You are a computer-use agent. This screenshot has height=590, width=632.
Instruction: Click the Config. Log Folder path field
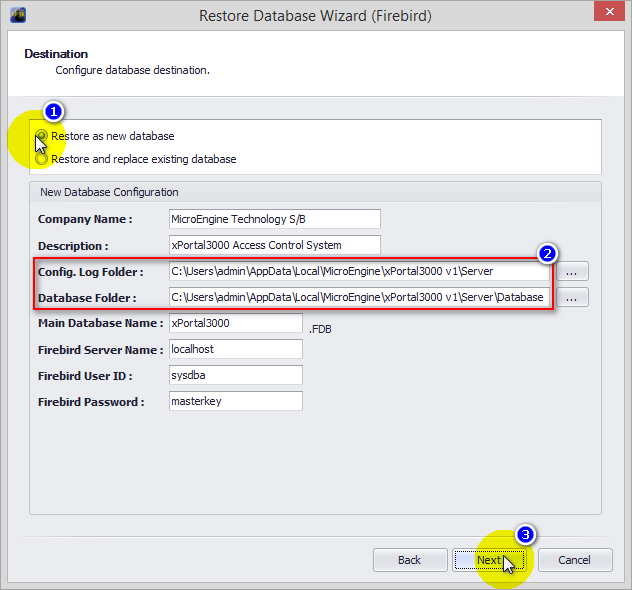point(358,271)
